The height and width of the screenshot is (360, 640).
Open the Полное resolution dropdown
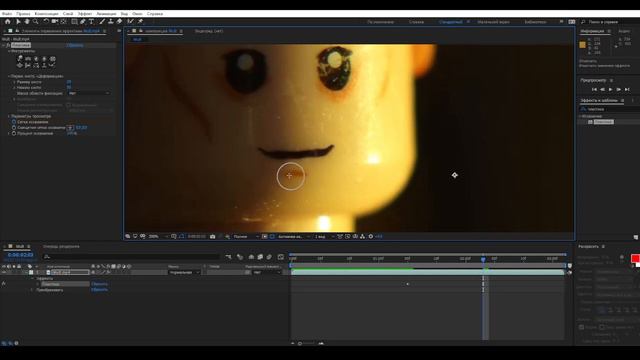tap(246, 237)
